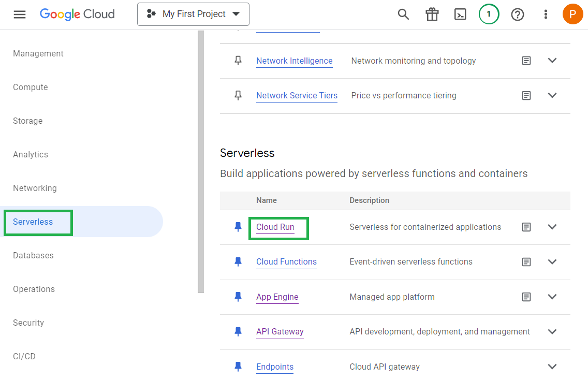Open documentation icon for App Engine
Viewport: 588px width, 380px height.
coord(526,297)
